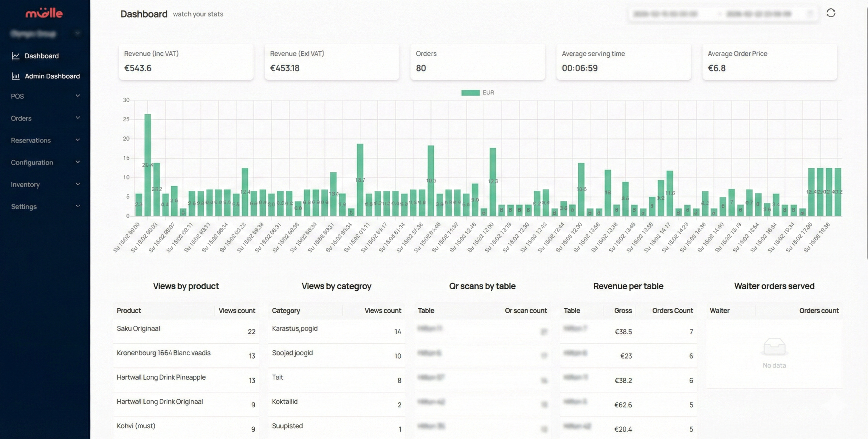This screenshot has height=439, width=868.
Task: Click the Dashboard line-chart icon
Action: pos(15,56)
